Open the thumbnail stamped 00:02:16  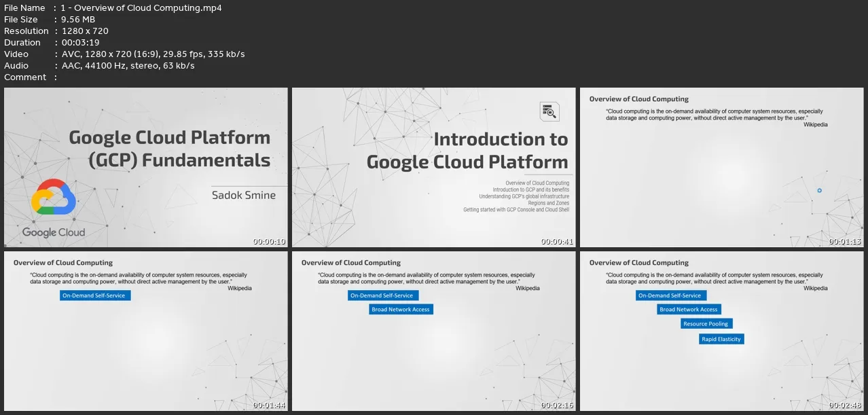click(x=433, y=331)
